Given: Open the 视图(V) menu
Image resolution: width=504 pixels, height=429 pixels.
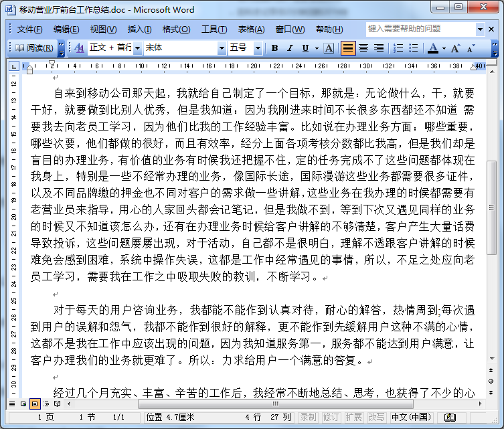Looking at the screenshot, I should point(103,29).
